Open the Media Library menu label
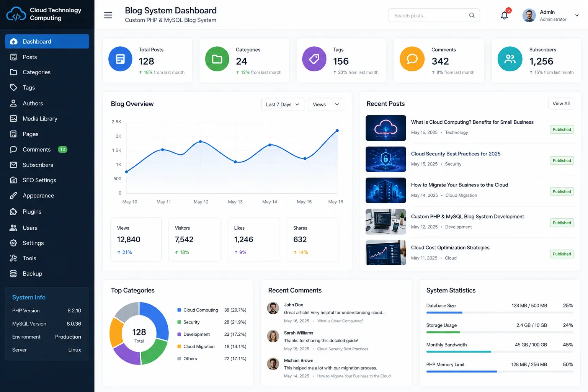588x392 pixels. coord(40,119)
